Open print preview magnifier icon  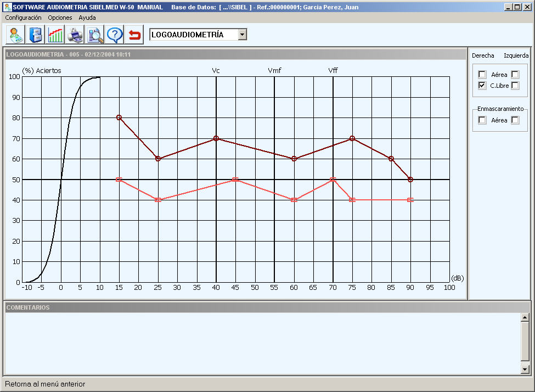[94, 35]
